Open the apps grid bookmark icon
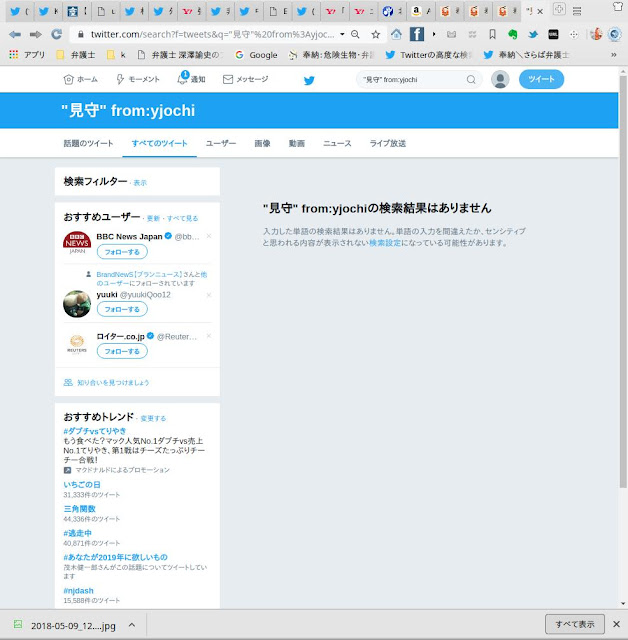Viewport: 628px width, 640px height. (x=13, y=54)
